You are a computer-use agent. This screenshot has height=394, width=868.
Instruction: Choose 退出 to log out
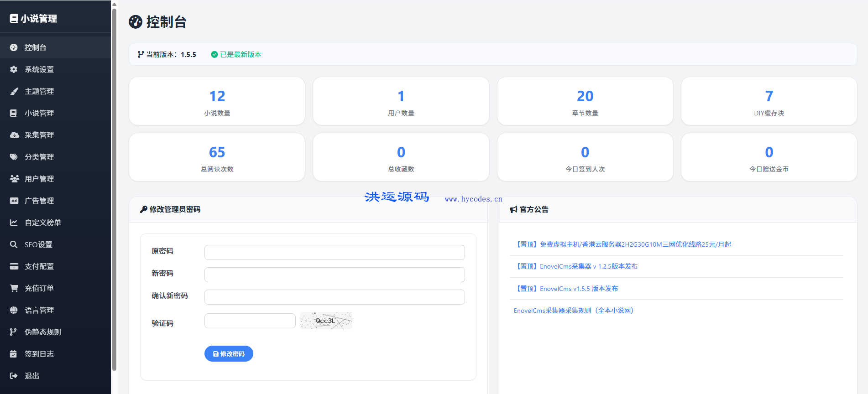pyautogui.click(x=55, y=376)
